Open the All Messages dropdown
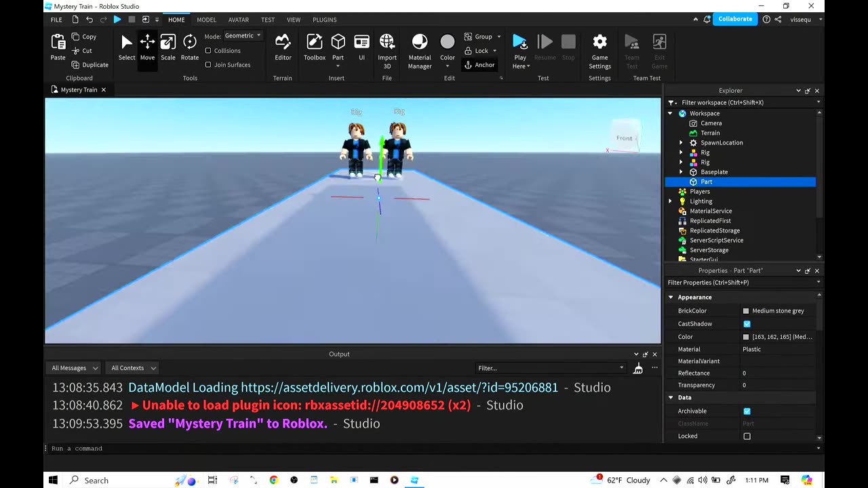868x488 pixels. pyautogui.click(x=75, y=368)
